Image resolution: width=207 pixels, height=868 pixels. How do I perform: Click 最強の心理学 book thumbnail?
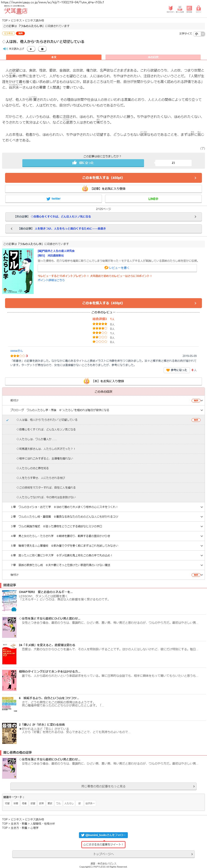(9, 734)
